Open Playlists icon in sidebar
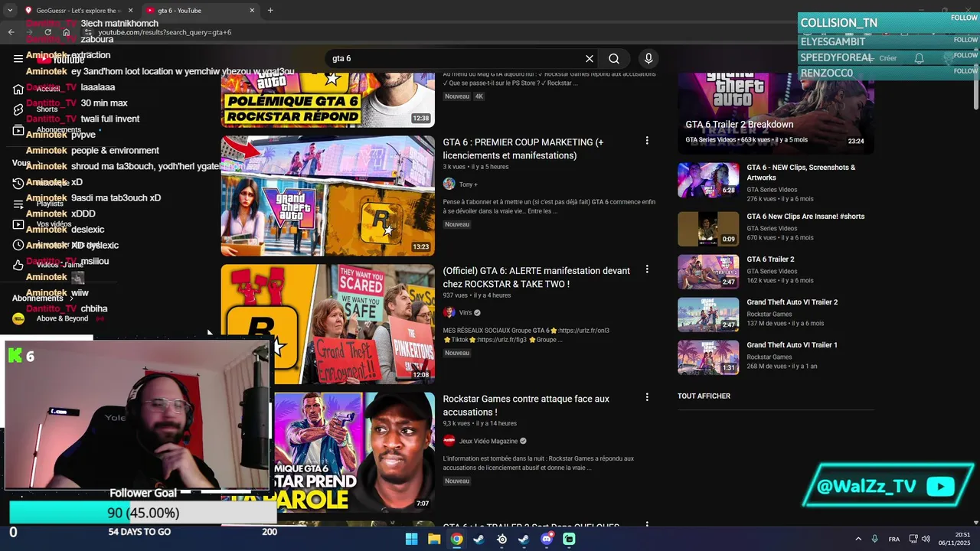The width and height of the screenshot is (980, 551). pos(18,204)
